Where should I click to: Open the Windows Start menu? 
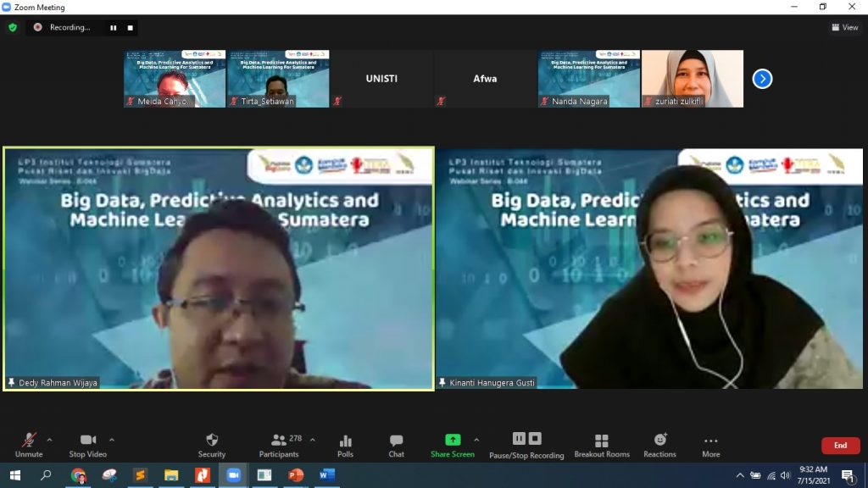click(x=15, y=475)
